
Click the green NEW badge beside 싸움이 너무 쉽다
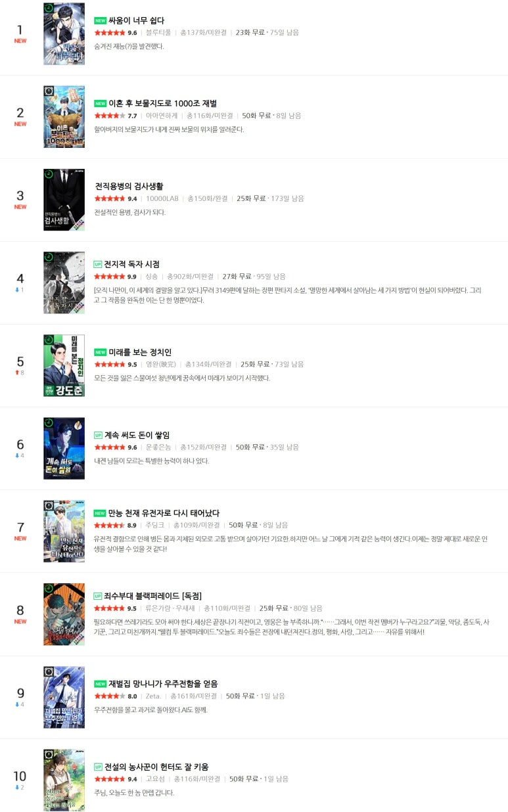tap(100, 20)
